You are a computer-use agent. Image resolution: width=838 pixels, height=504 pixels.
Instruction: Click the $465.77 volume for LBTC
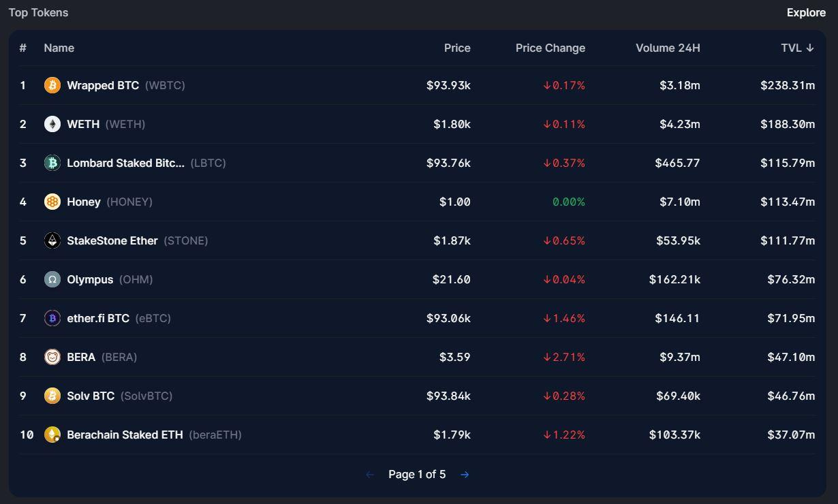[x=678, y=163]
